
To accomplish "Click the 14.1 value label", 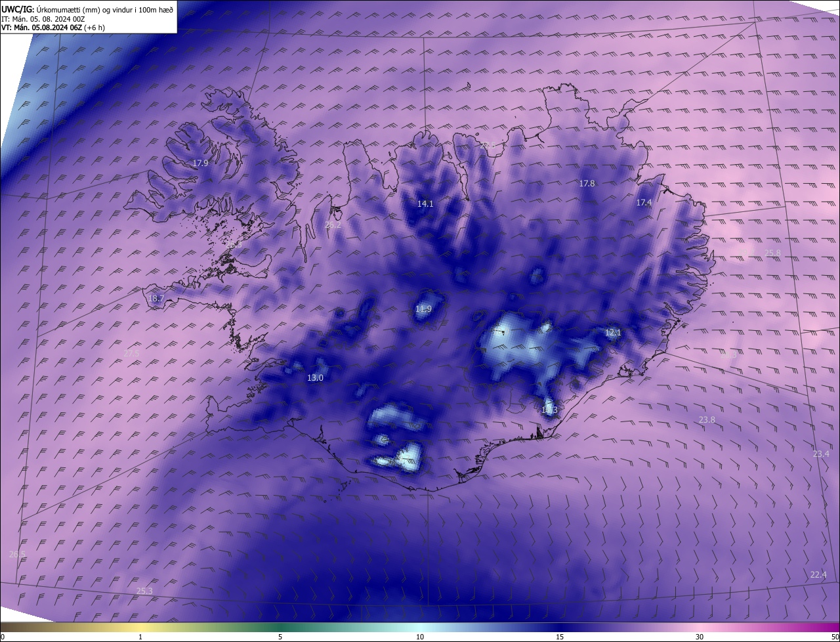I will click(425, 204).
